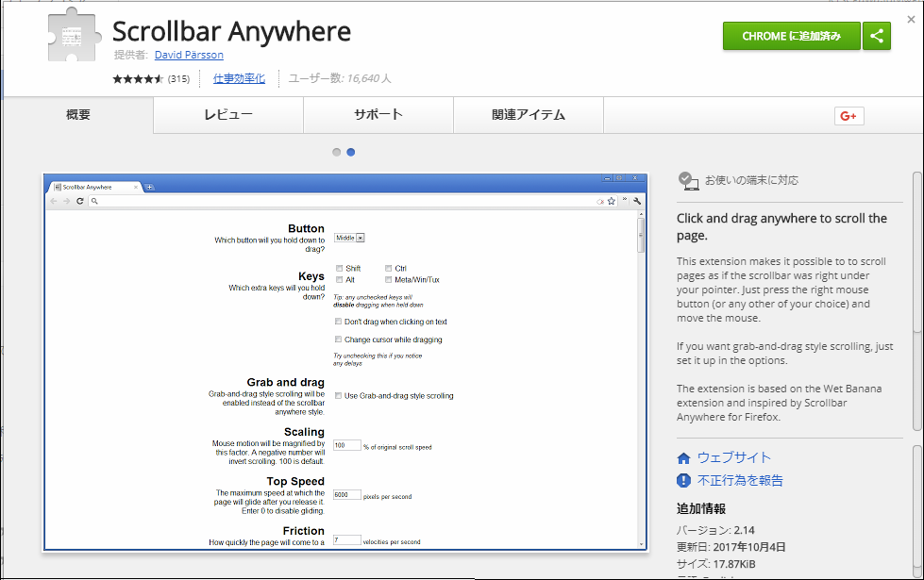The image size is (924, 580).
Task: Click the bookmark star in the preview browser
Action: (x=612, y=201)
